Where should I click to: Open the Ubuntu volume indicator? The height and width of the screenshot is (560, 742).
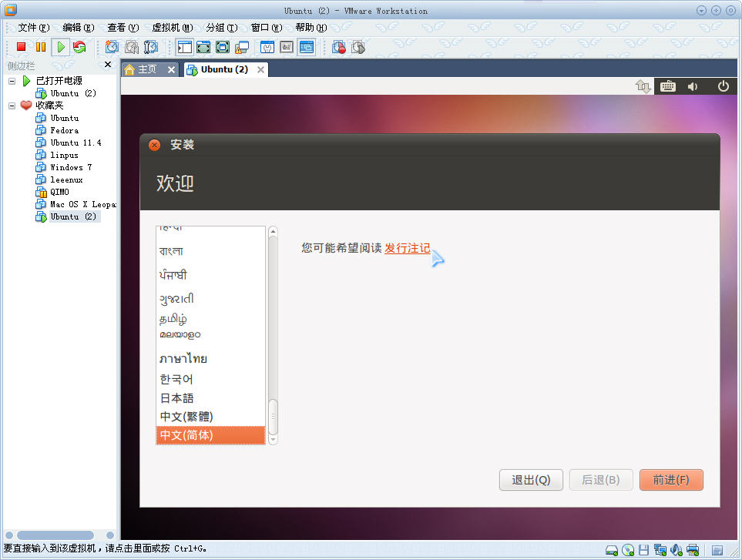693,86
